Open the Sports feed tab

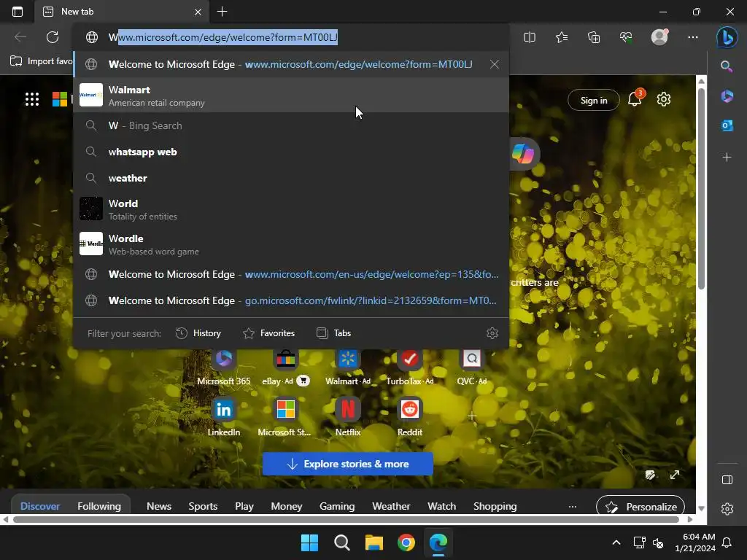(x=203, y=506)
